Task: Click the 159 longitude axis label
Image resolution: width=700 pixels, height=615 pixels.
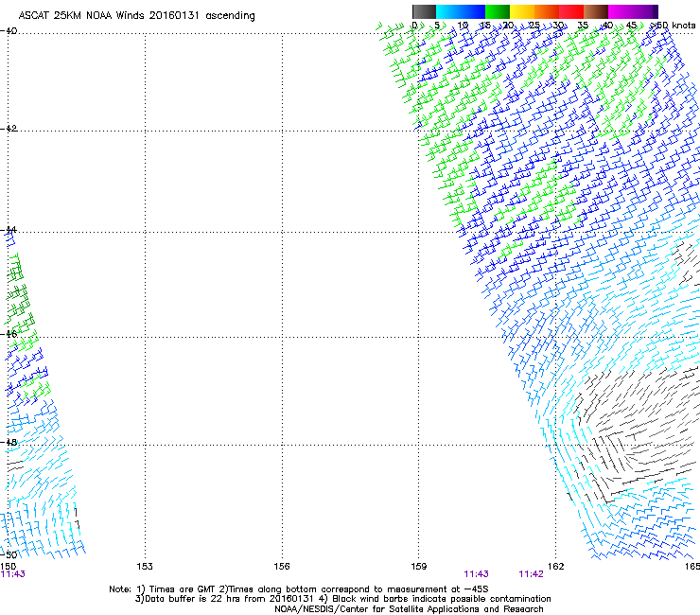Action: [x=419, y=567]
